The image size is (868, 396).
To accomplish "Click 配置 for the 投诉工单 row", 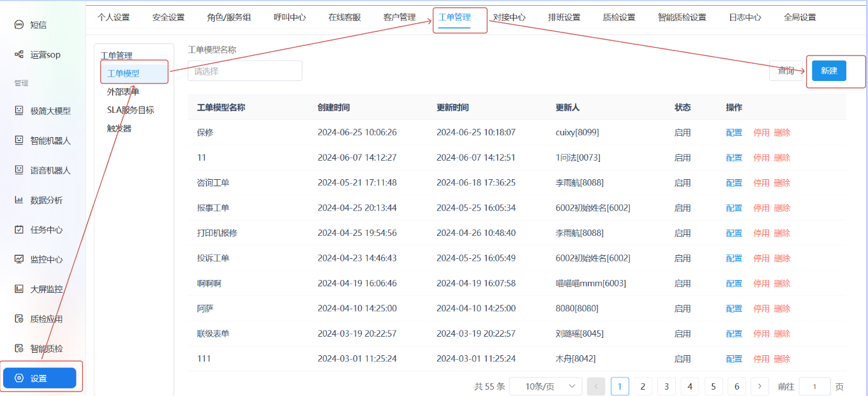I will 735,258.
